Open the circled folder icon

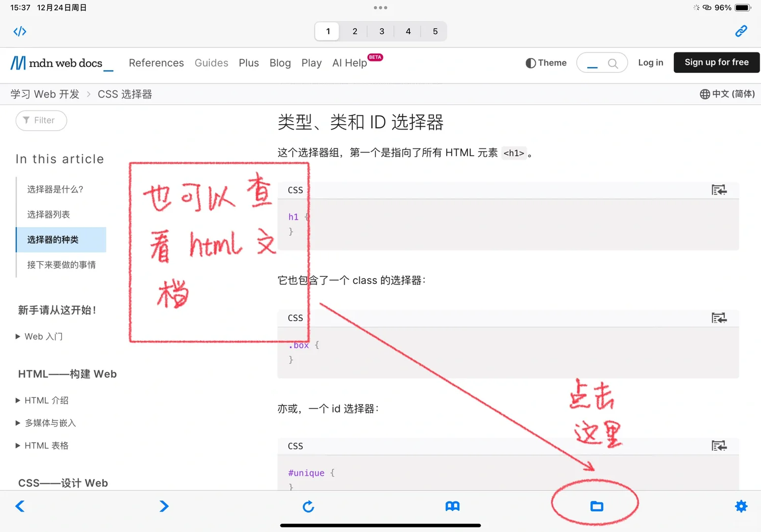tap(596, 506)
